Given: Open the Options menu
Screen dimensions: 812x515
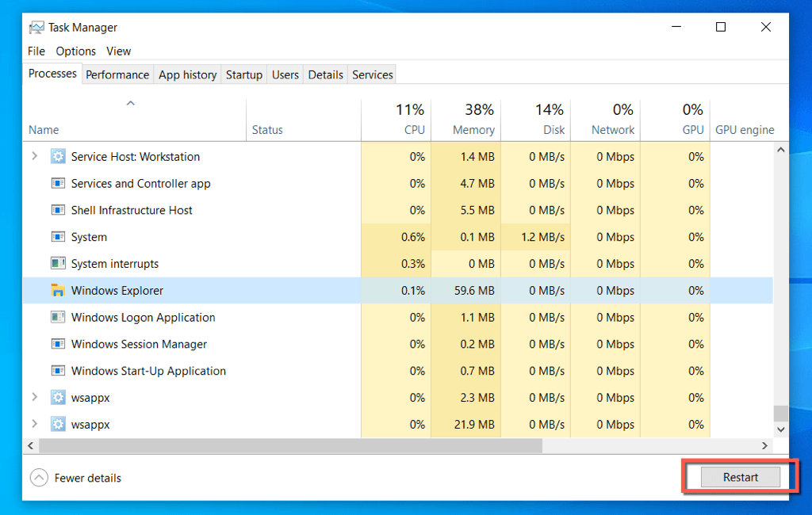Looking at the screenshot, I should click(x=75, y=51).
